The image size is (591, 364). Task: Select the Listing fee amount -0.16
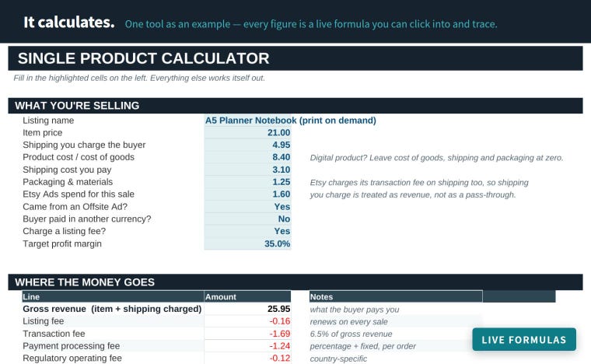tap(247, 321)
